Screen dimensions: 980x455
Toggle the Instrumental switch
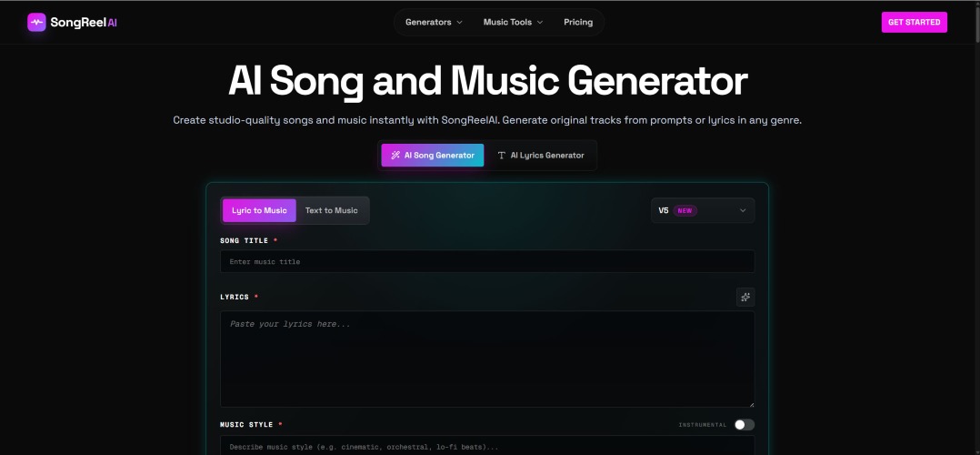[x=744, y=425]
